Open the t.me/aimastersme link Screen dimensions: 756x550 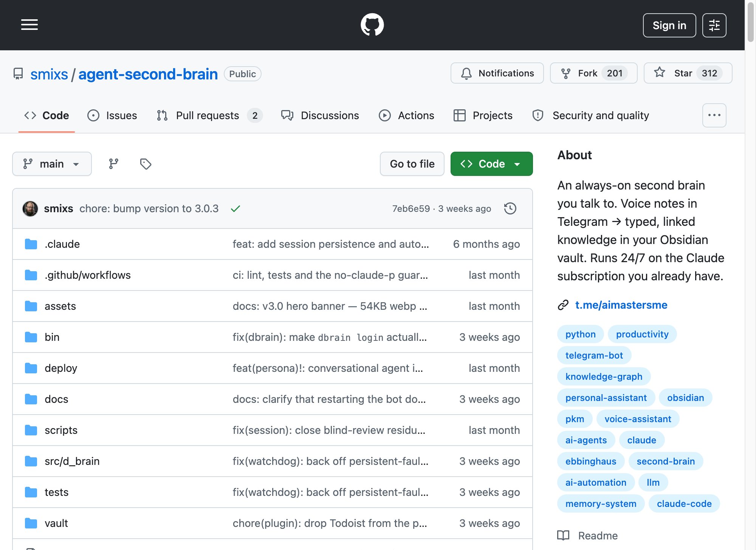(x=621, y=305)
